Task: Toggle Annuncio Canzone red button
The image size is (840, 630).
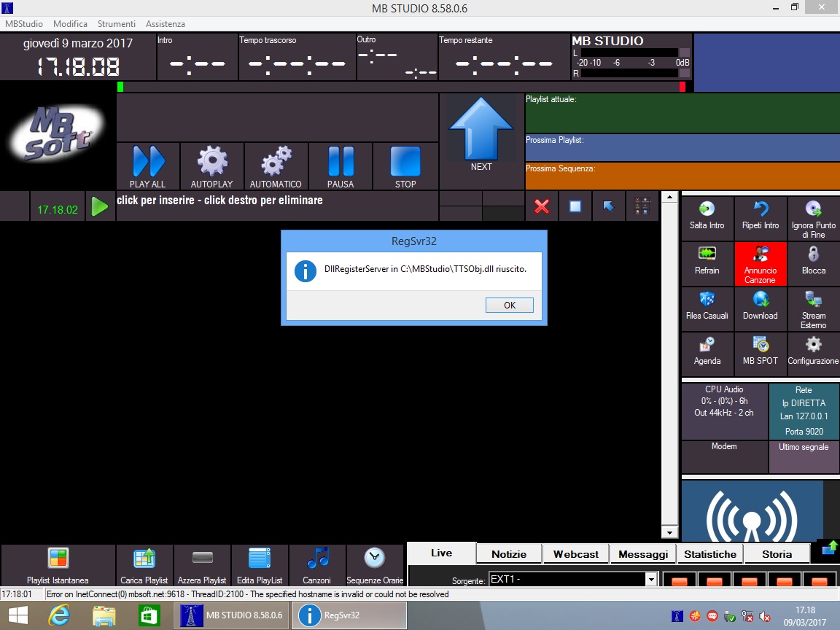Action: [760, 263]
